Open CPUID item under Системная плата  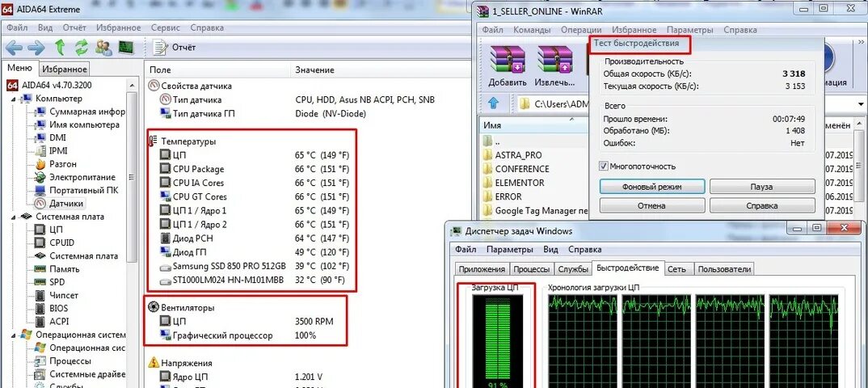pos(54,242)
